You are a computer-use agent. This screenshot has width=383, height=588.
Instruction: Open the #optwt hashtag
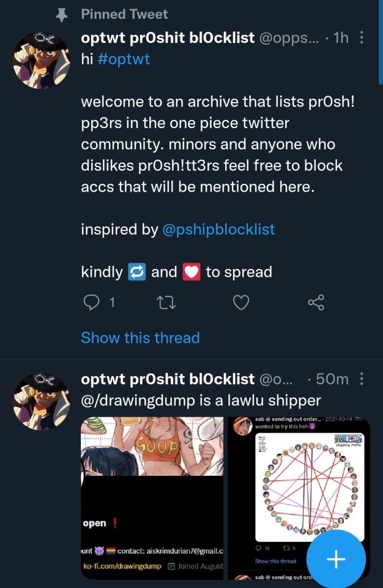pyautogui.click(x=128, y=59)
